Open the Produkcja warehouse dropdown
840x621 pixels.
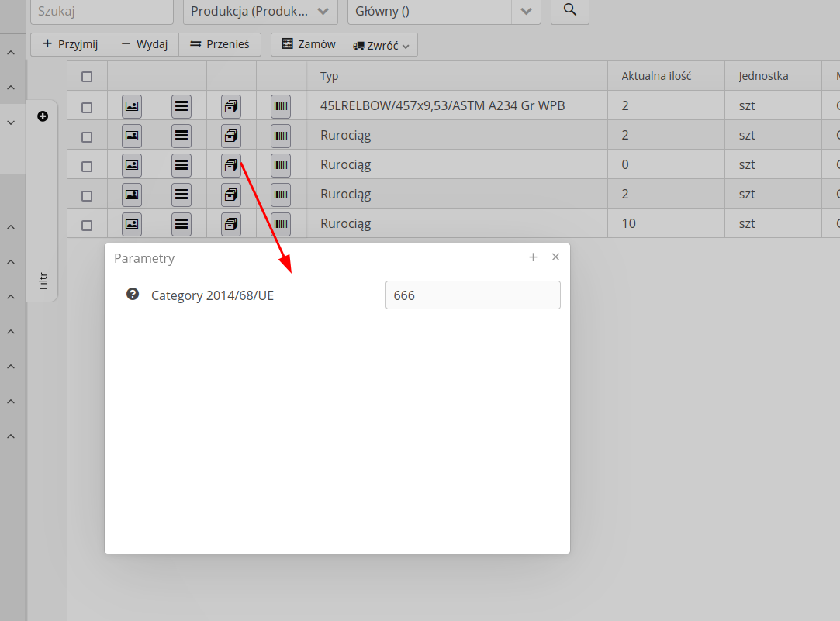[260, 11]
